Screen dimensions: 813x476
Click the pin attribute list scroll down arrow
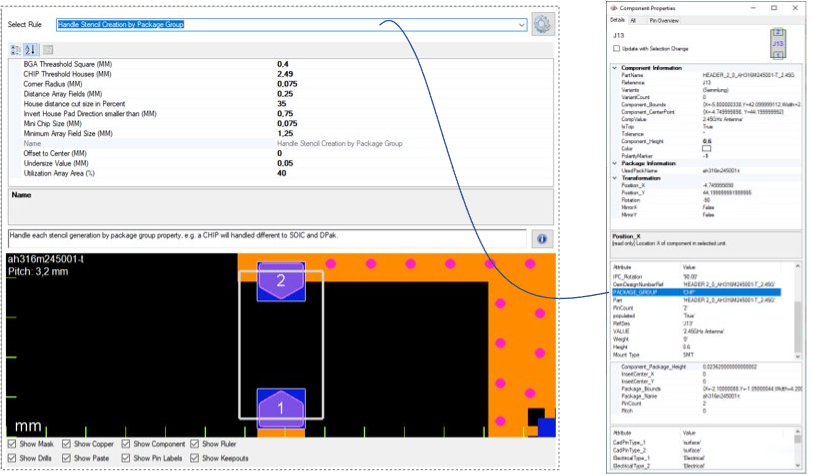tap(797, 465)
